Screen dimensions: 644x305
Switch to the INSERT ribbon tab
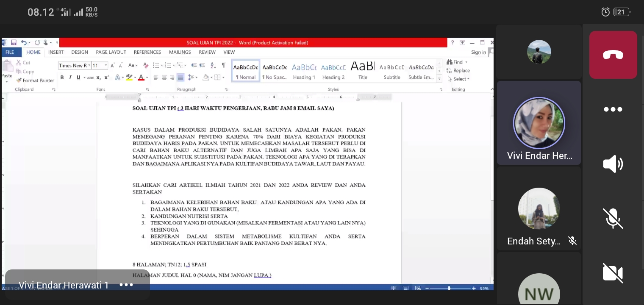click(56, 52)
